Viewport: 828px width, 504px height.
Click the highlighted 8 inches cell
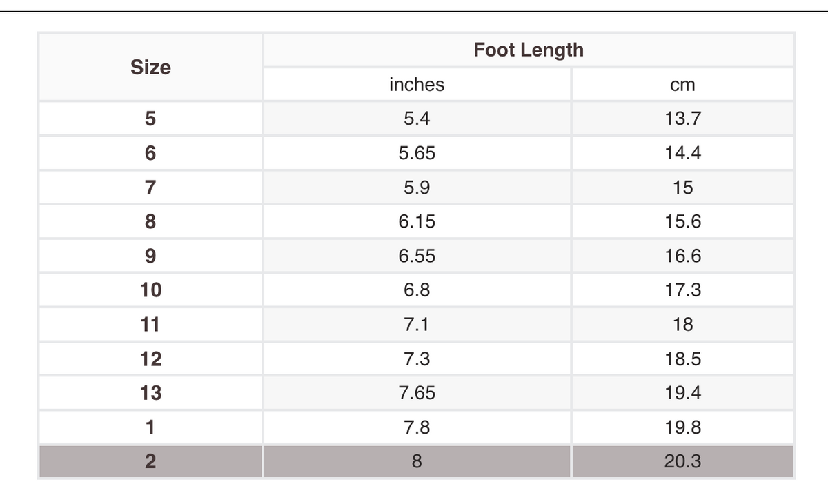(x=417, y=461)
